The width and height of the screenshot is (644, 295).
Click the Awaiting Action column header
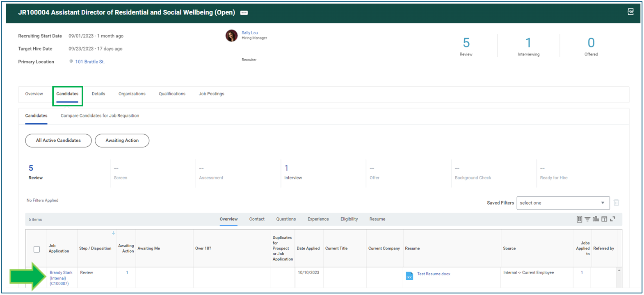126,249
